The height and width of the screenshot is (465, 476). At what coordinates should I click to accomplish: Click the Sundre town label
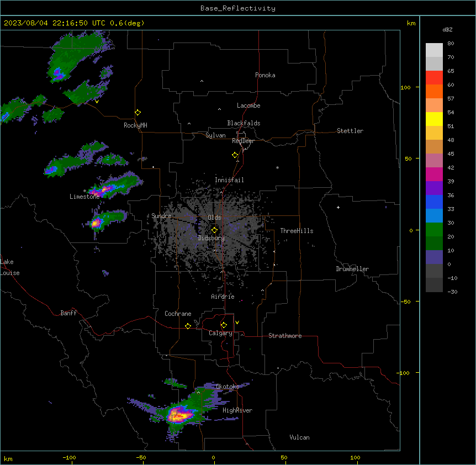[161, 216]
